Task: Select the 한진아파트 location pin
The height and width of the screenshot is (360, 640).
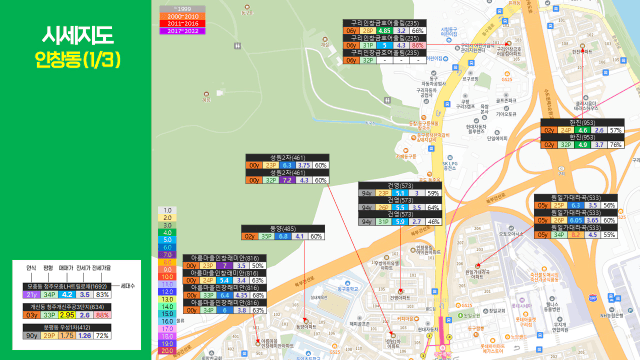Action: point(582,46)
